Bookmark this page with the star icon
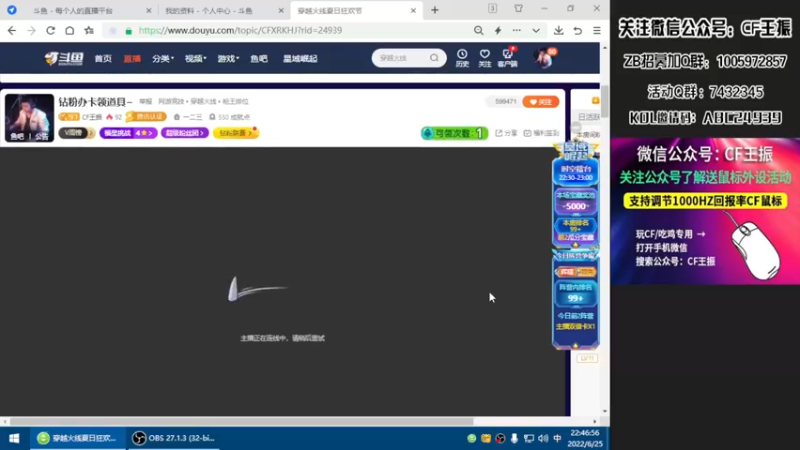 89,31
